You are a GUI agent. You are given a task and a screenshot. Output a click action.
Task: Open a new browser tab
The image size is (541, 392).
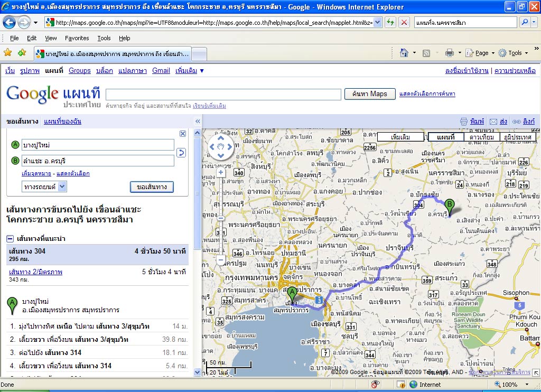click(199, 54)
